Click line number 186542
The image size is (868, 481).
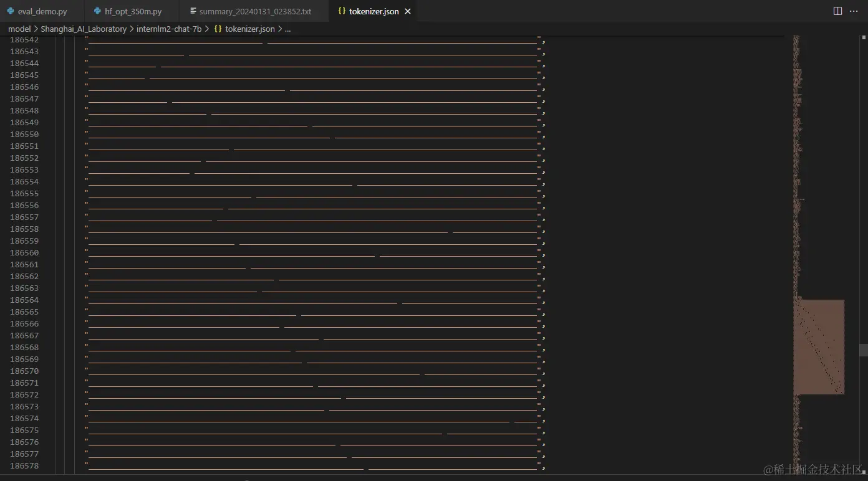24,40
